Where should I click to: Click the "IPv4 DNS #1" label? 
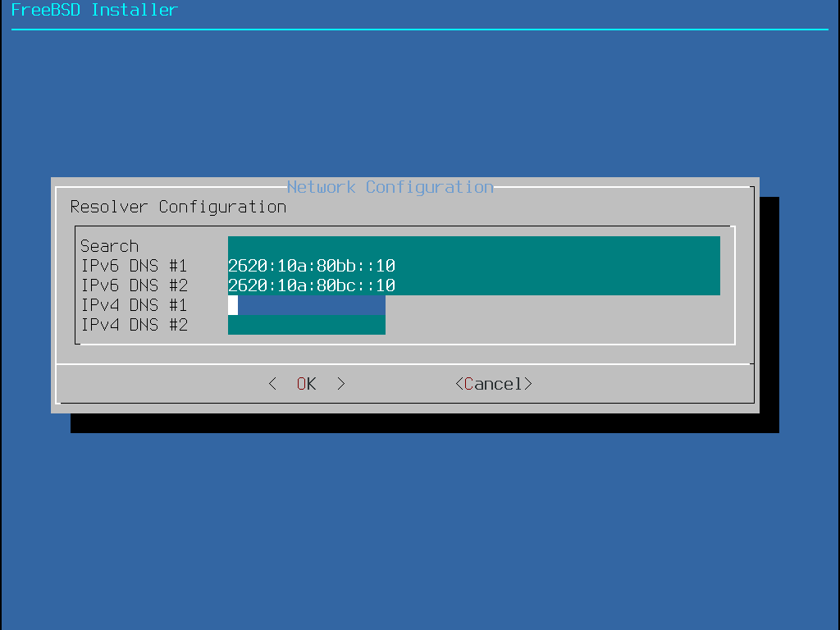click(x=134, y=305)
